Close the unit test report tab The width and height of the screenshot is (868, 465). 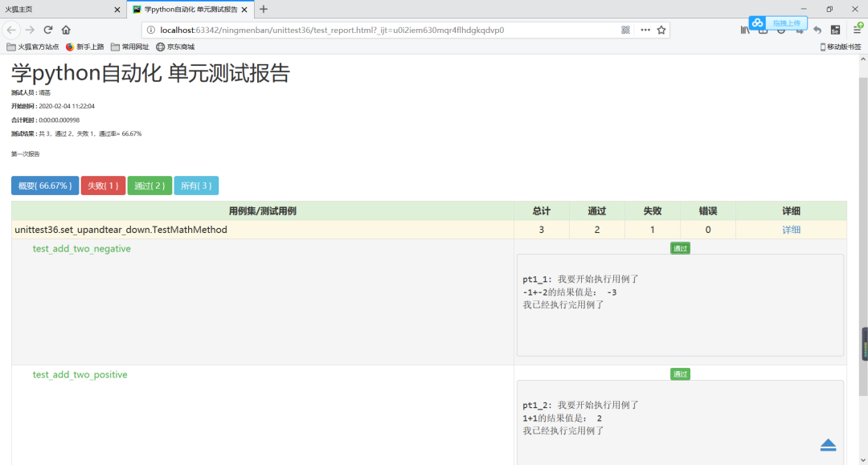[x=244, y=10]
